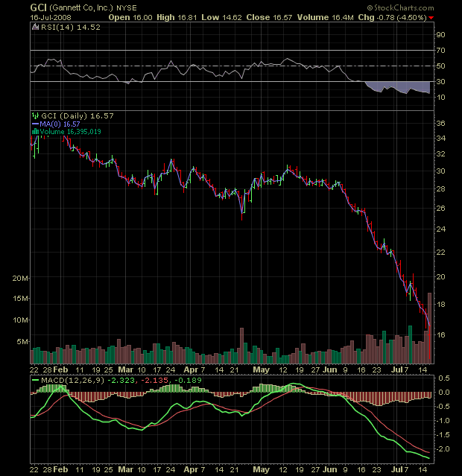This screenshot has height=476, width=462.
Task: Click the 'MA(0) 16.57' legend text
Action: click(60, 124)
